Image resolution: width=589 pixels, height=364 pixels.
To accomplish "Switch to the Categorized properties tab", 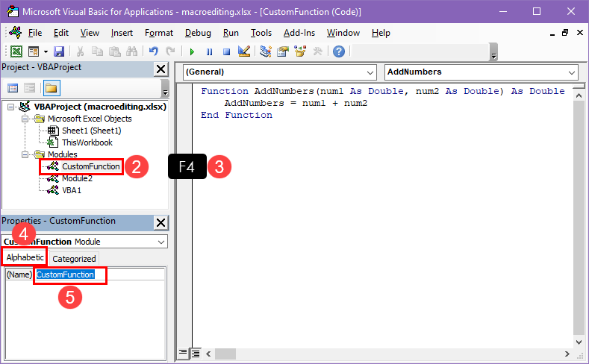I will pyautogui.click(x=74, y=259).
